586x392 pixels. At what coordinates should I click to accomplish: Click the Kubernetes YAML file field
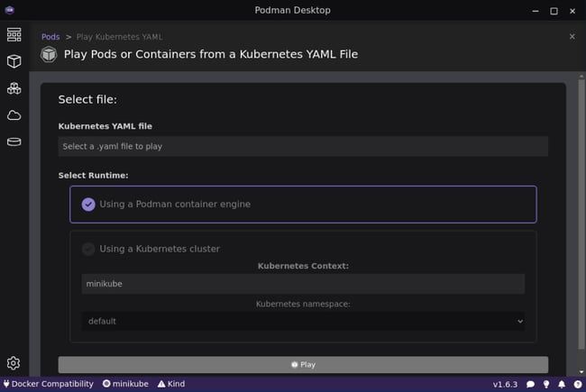coord(303,146)
